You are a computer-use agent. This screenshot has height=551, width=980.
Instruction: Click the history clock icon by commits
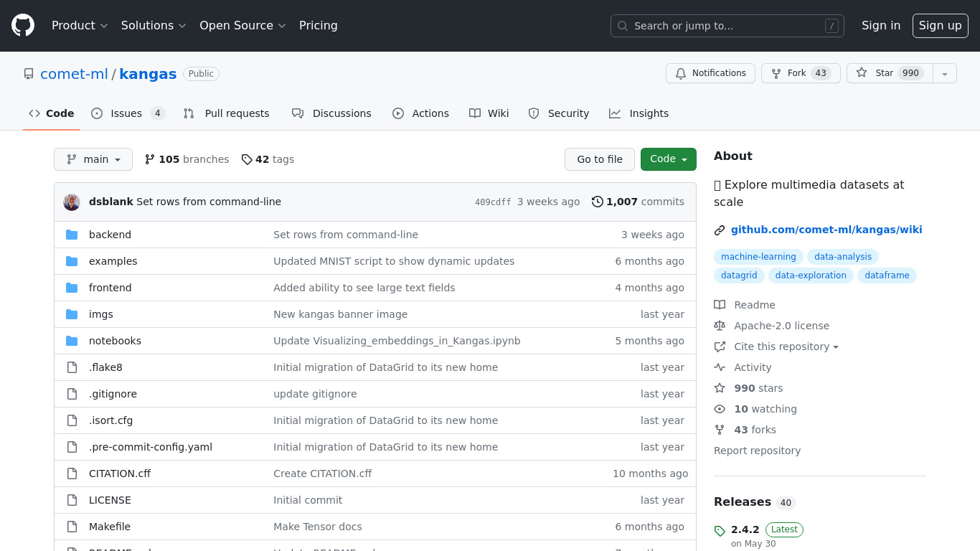597,202
